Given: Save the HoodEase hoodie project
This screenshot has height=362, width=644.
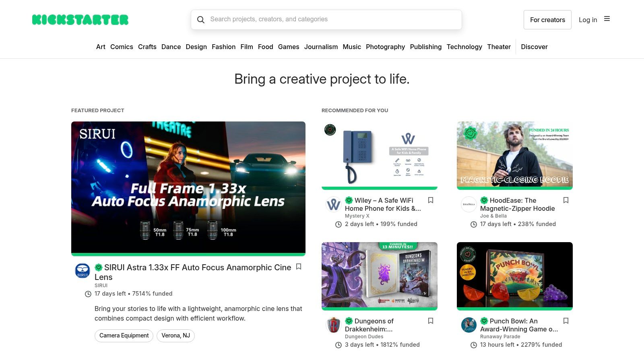Looking at the screenshot, I should (x=566, y=200).
